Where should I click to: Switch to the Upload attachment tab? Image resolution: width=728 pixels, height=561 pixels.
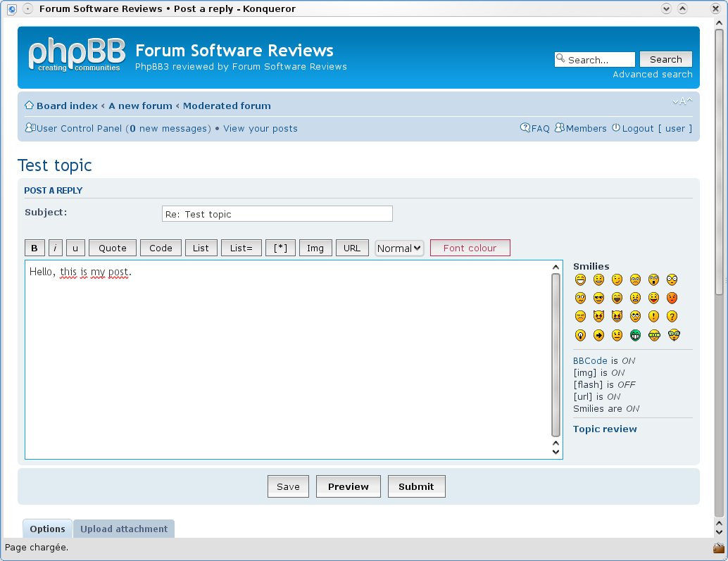[124, 529]
